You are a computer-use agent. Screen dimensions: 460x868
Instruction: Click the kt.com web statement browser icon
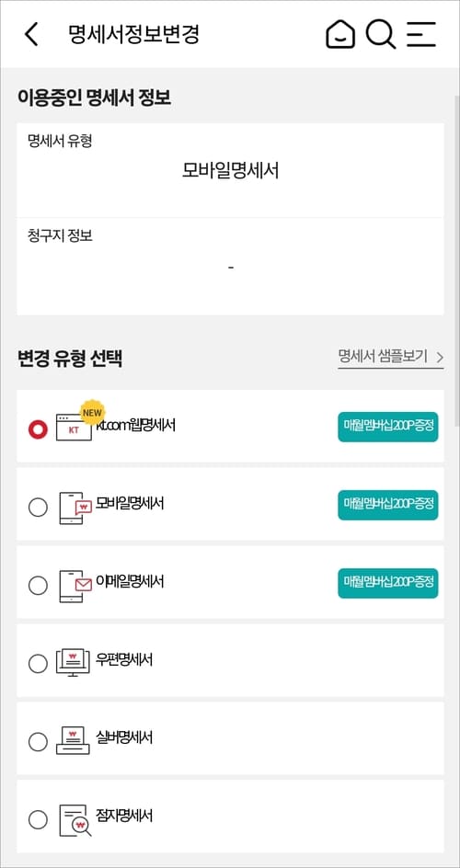(74, 428)
